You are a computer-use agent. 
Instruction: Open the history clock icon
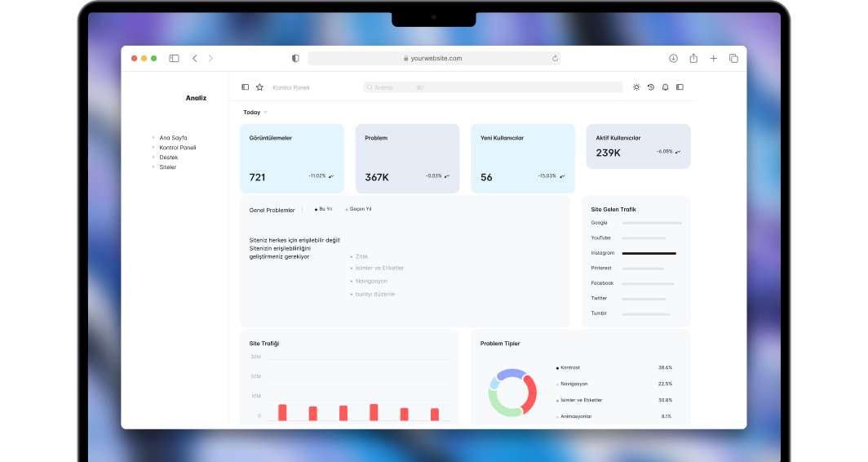pyautogui.click(x=651, y=87)
